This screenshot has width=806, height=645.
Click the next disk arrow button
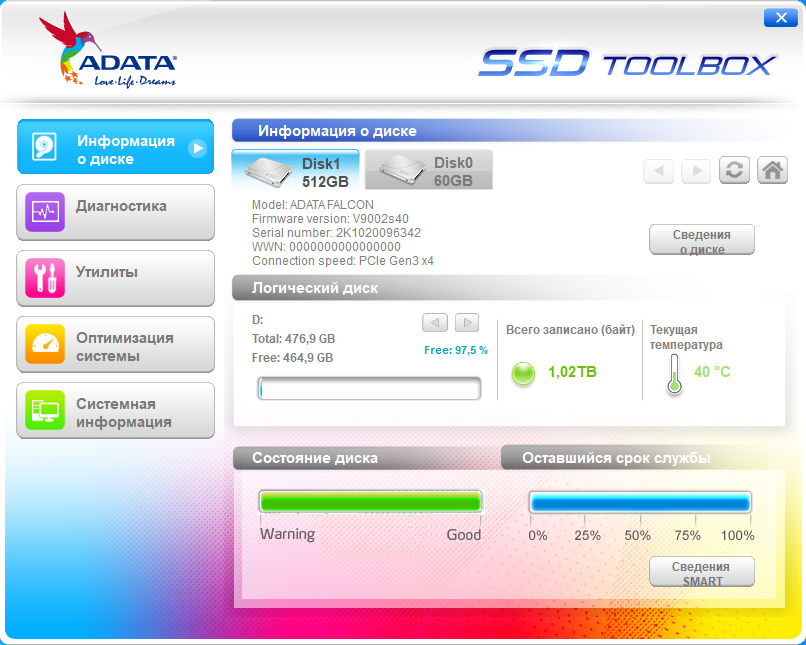coord(696,171)
